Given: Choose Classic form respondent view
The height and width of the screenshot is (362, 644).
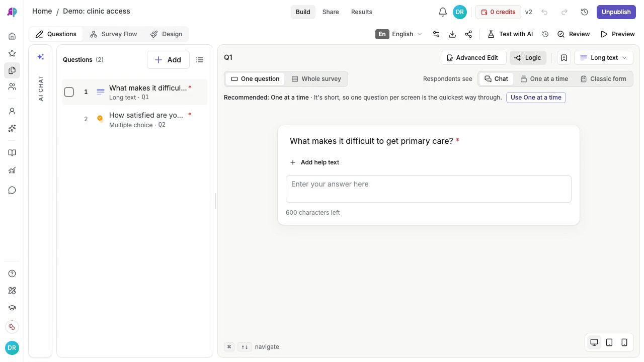Looking at the screenshot, I should pos(603,79).
